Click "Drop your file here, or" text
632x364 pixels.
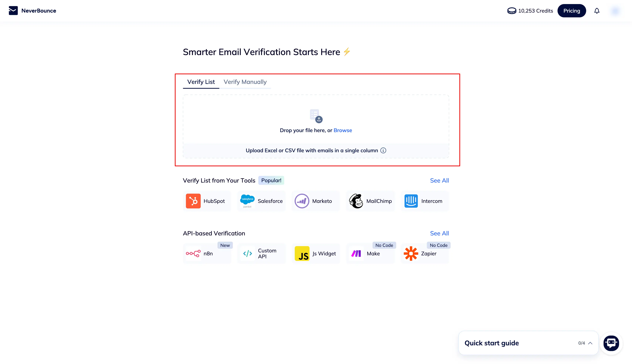[306, 130]
